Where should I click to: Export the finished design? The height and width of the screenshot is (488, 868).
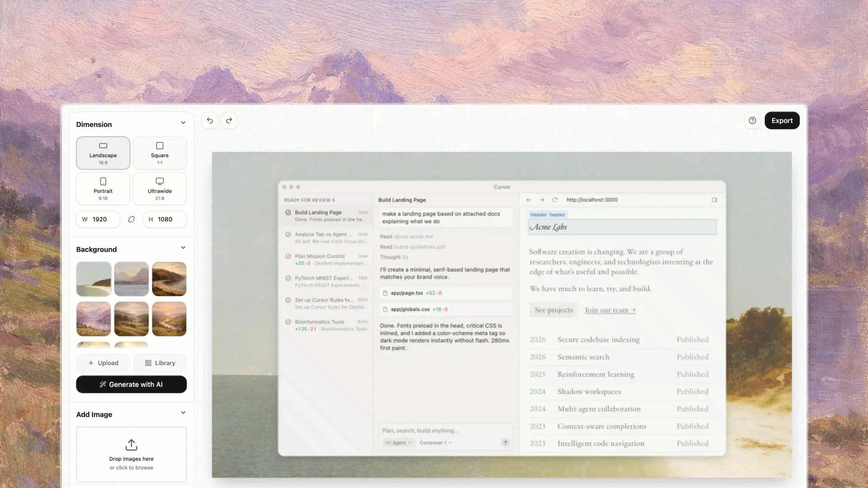coord(782,120)
